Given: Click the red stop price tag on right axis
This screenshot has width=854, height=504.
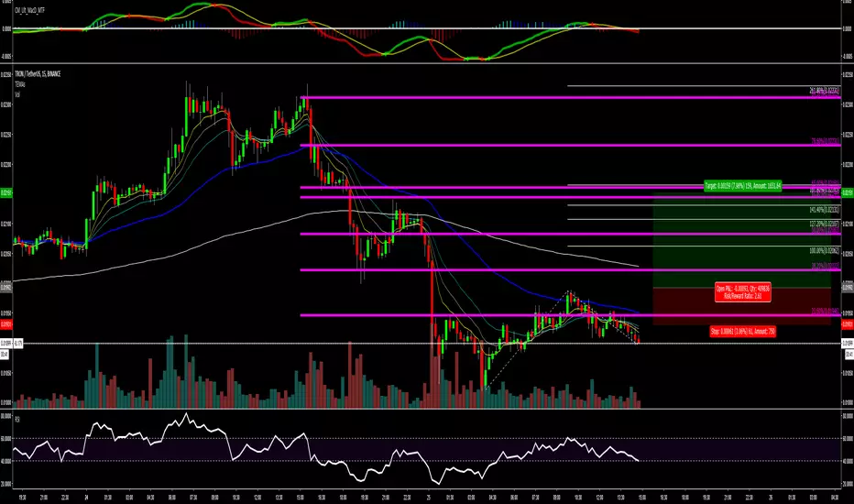Looking at the screenshot, I should 848,324.
